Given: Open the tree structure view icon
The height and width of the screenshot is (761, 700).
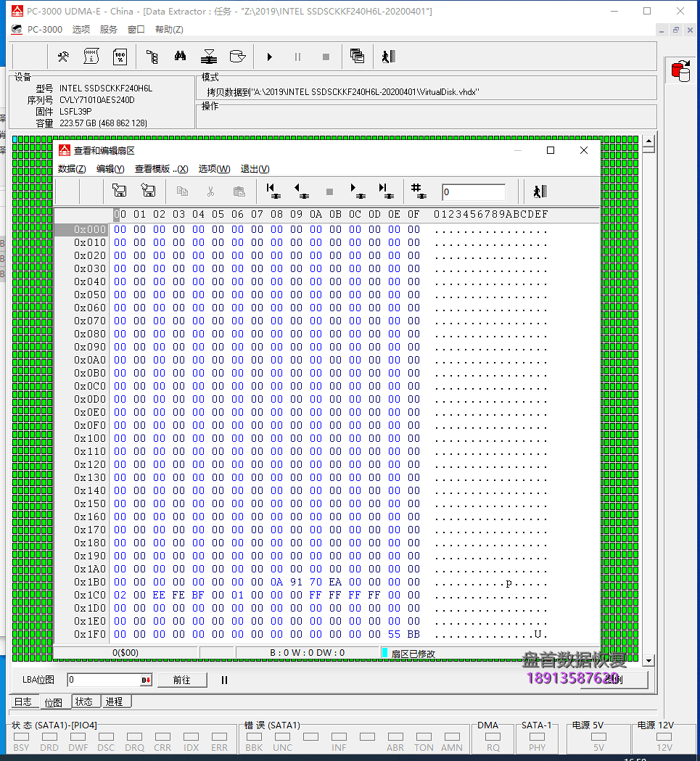Looking at the screenshot, I should click(x=152, y=57).
